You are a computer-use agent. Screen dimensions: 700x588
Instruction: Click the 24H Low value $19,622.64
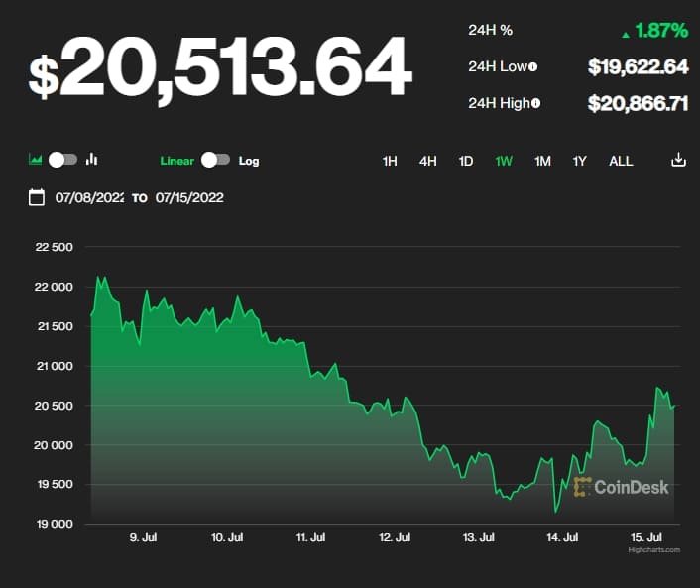[x=638, y=67]
